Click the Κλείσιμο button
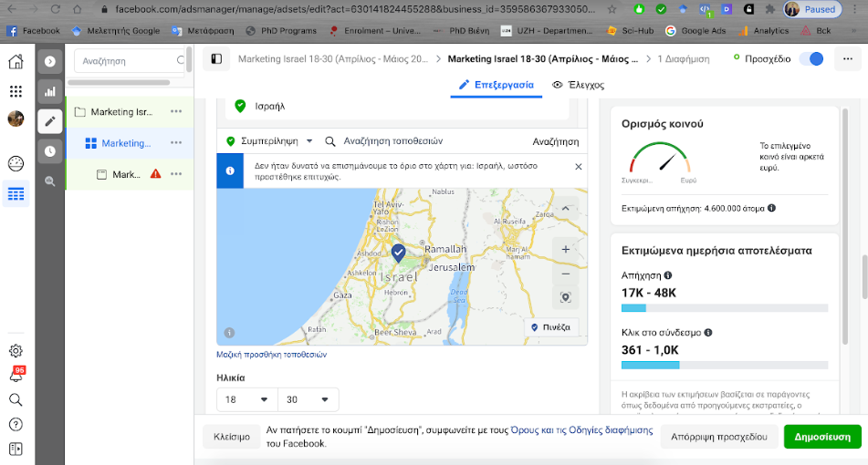Screen dimensions: 868x465 (232, 437)
